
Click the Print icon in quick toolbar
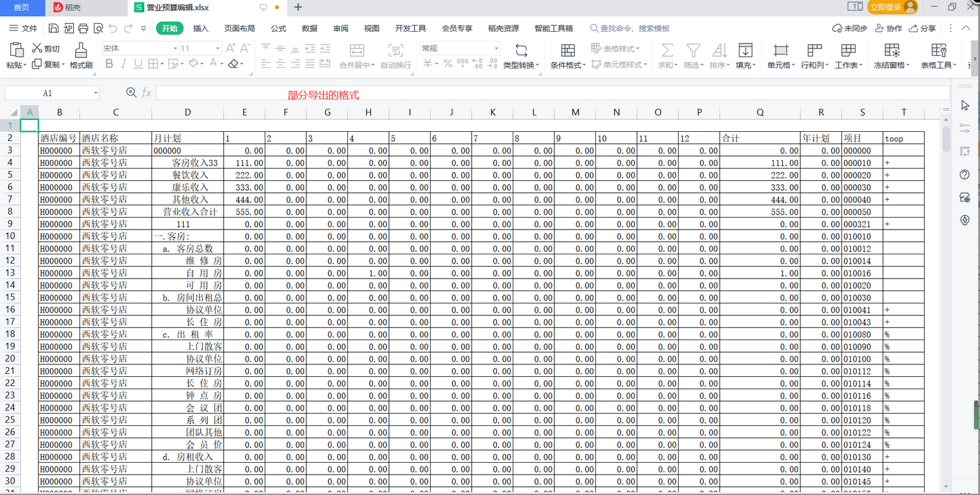(x=83, y=28)
